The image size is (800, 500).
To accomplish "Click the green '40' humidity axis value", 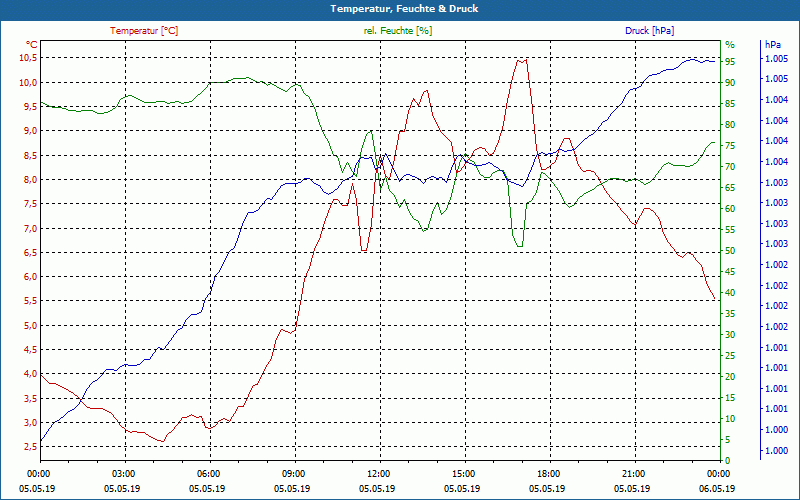I will 730,293.
